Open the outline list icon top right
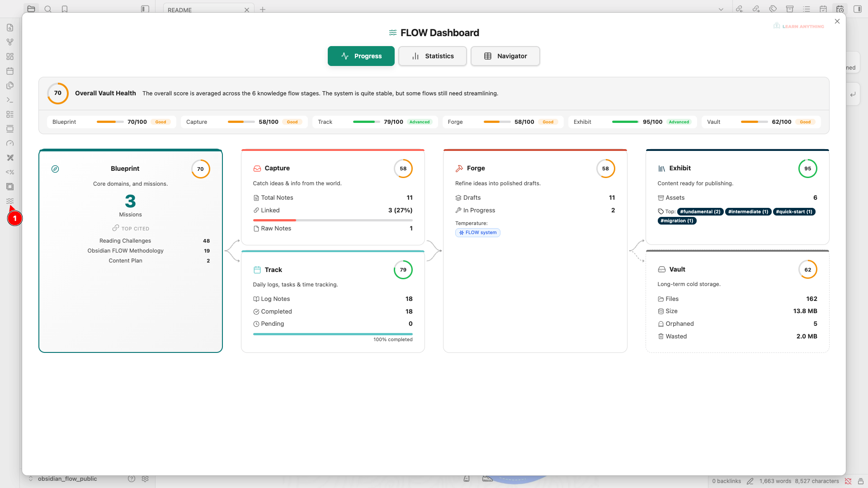This screenshot has width=868, height=488. click(806, 9)
